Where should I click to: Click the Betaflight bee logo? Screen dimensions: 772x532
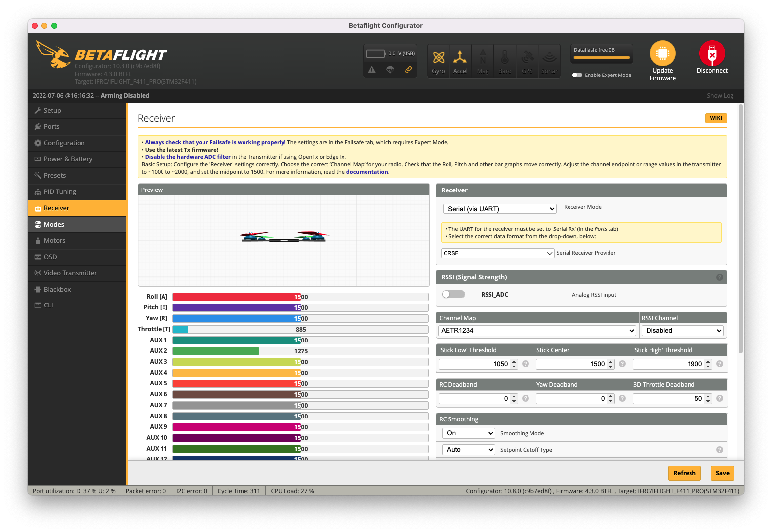pos(53,54)
